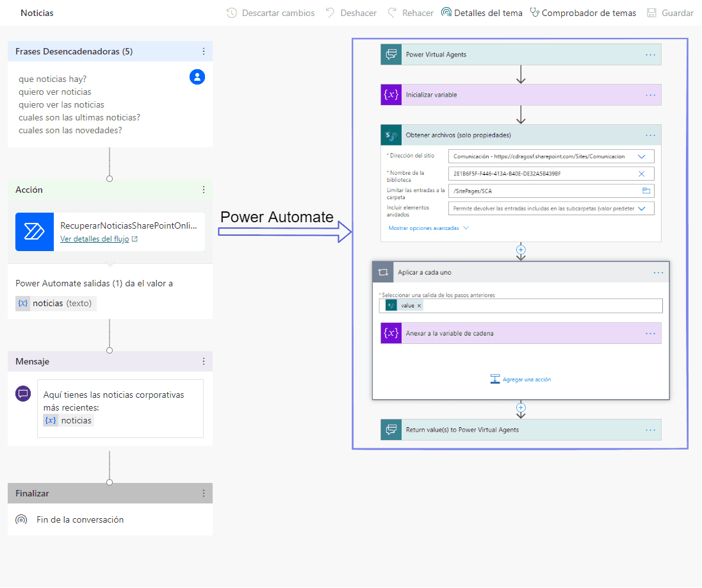The image size is (702, 588).
Task: Click the Rehacer button label
Action: [418, 13]
